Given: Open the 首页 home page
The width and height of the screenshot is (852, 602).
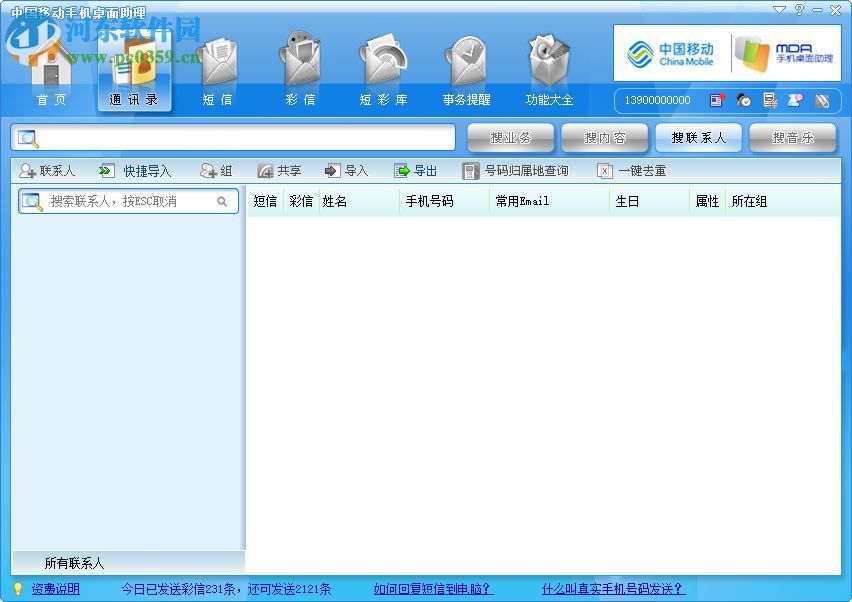Looking at the screenshot, I should click(48, 67).
